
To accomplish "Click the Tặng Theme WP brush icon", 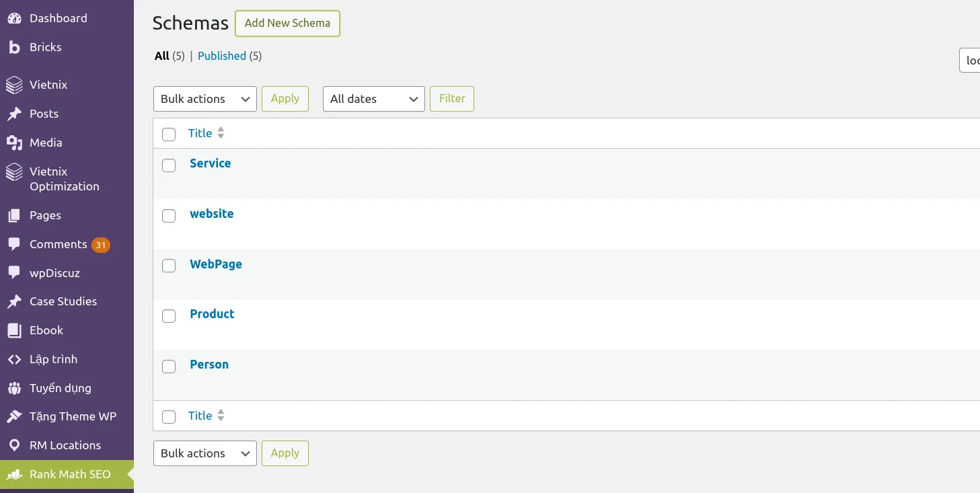I will [14, 416].
